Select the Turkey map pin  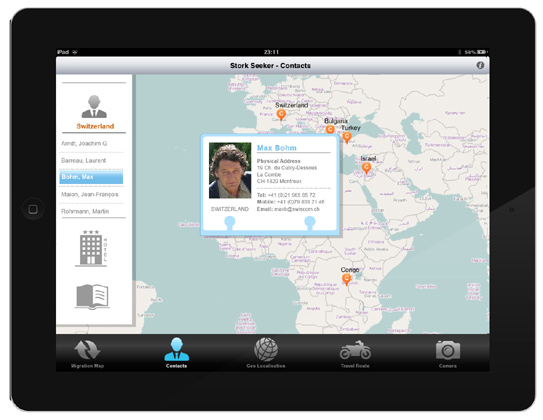[347, 137]
